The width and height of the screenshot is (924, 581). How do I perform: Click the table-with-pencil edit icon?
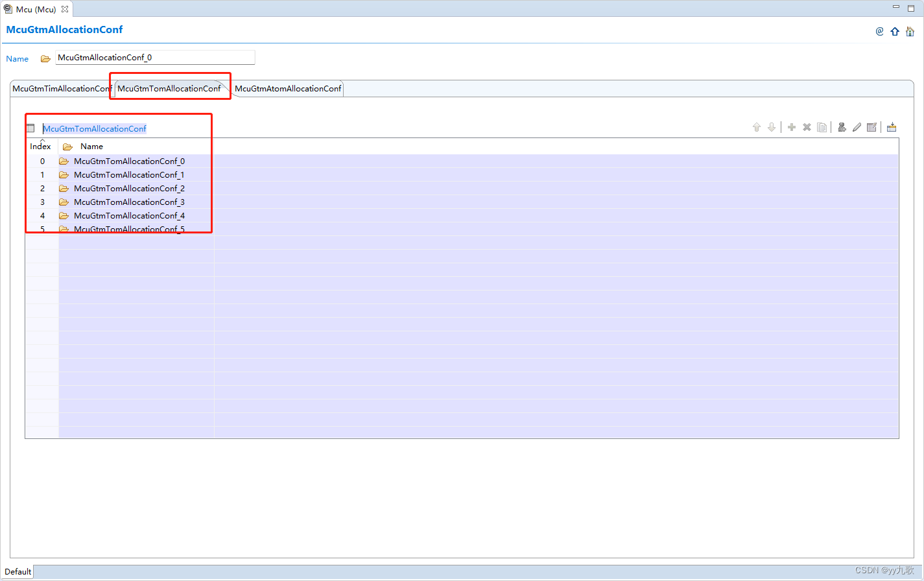pyautogui.click(x=872, y=127)
